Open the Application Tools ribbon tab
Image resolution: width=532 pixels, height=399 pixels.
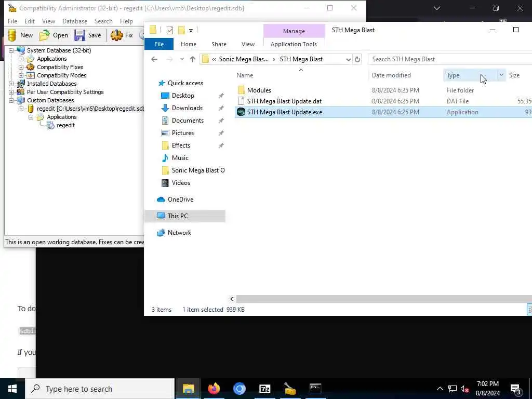[294, 44]
